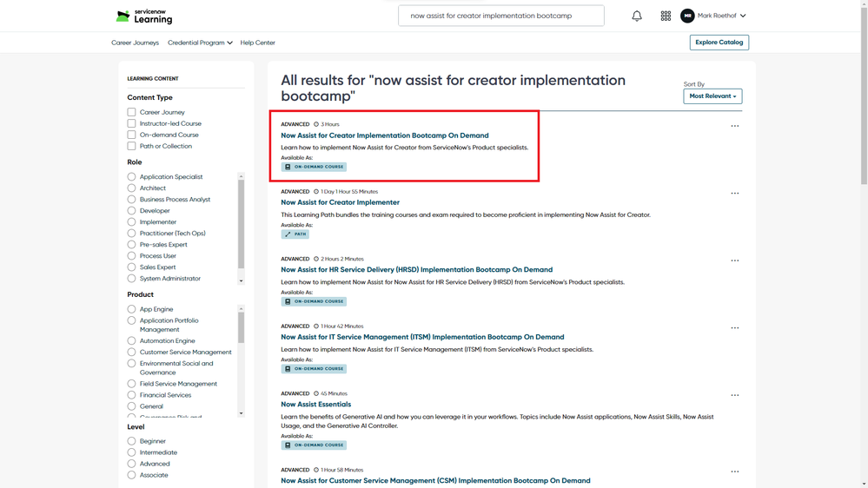Enable the Career Journey content type
Viewport: 868px width, 488px height.
132,112
